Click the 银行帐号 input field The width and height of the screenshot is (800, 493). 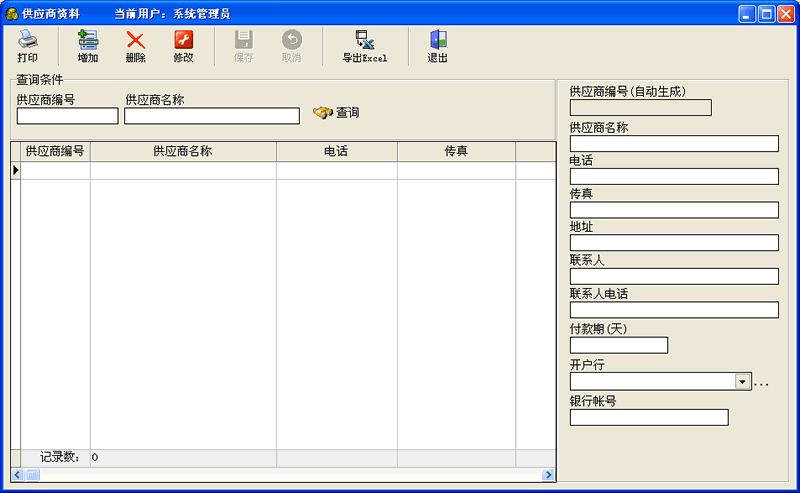point(649,417)
